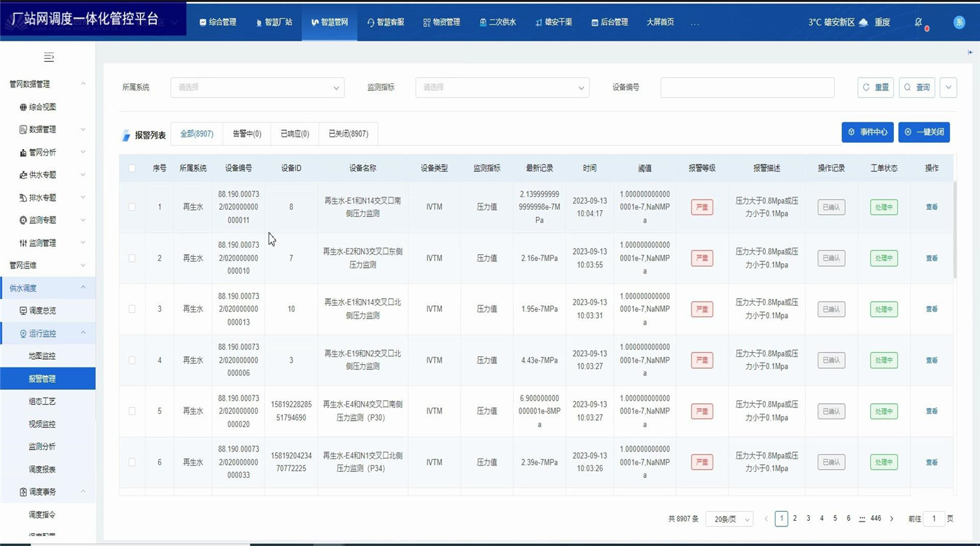Open the 监测指标 dropdown
980x546 pixels.
(x=502, y=87)
